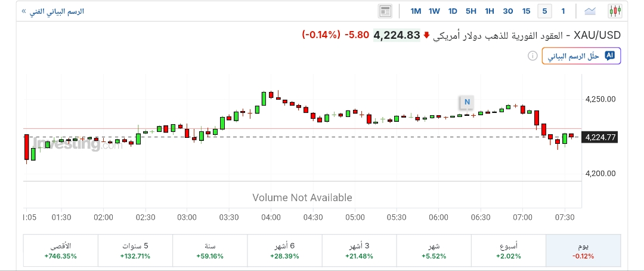Select the 1W timeframe

434,11
